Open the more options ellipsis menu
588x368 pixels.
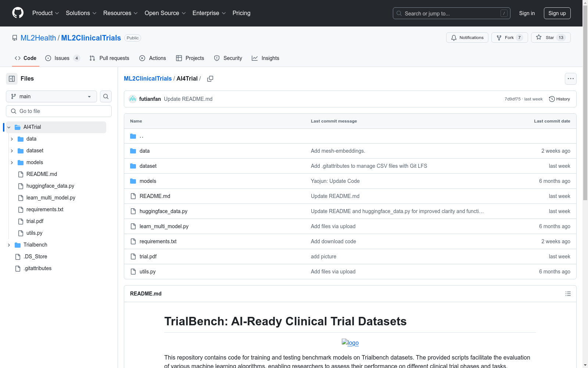571,79
